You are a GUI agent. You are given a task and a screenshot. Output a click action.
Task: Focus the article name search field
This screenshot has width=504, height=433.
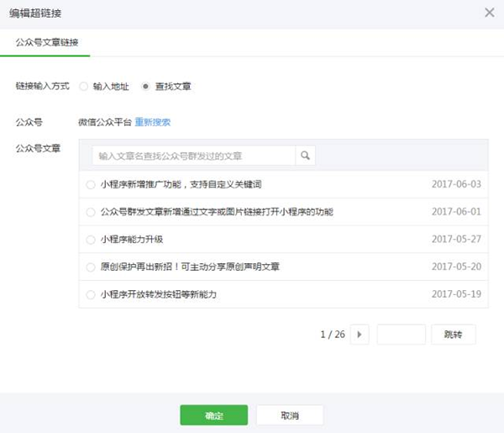coord(193,156)
